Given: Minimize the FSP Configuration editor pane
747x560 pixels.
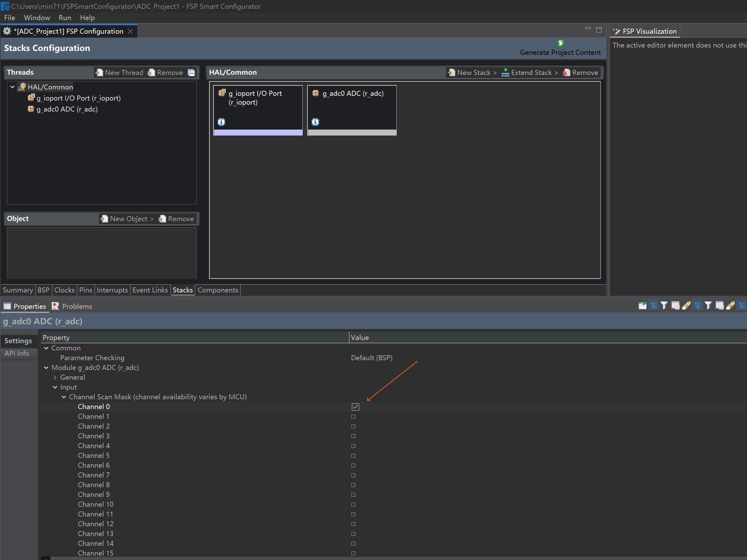Looking at the screenshot, I should click(587, 28).
